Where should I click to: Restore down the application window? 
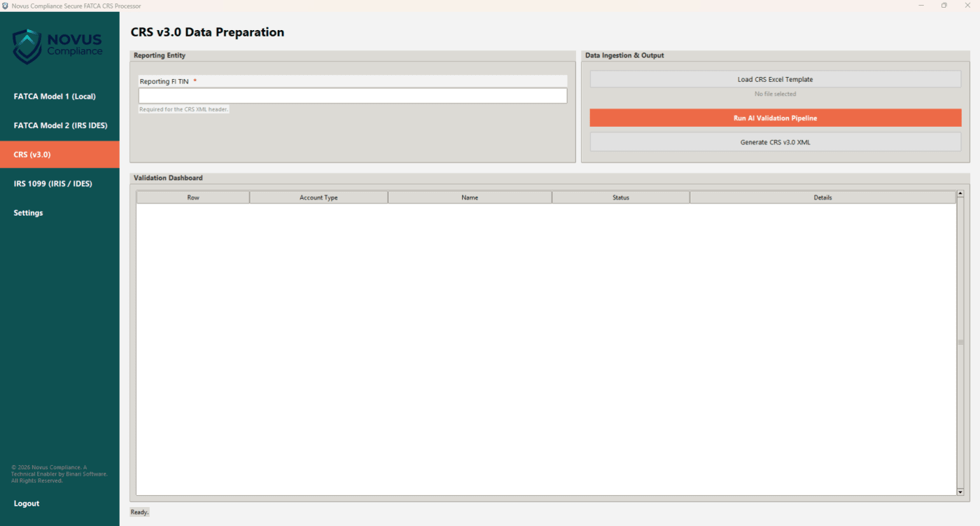tap(944, 6)
